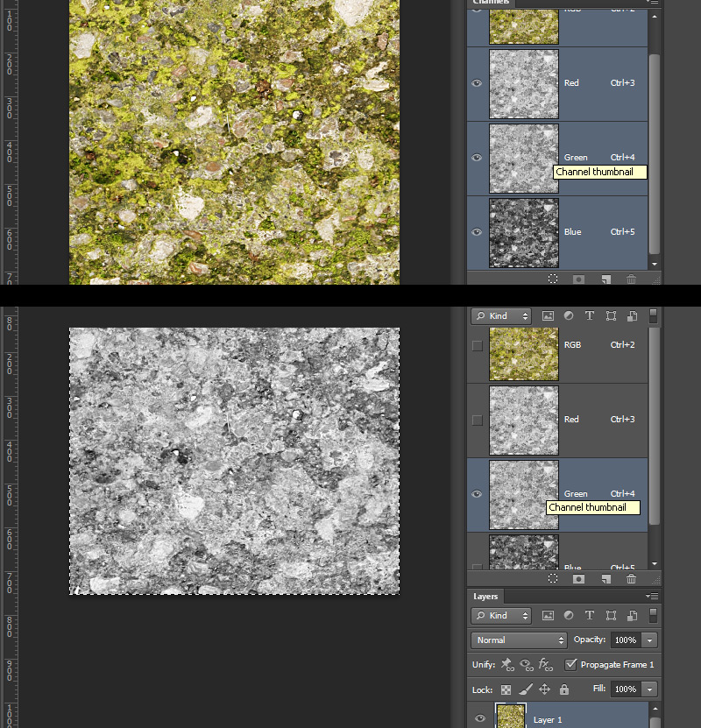Select RGB composite channel name in lower panel
Screen dimensions: 701x728
[x=572, y=345]
